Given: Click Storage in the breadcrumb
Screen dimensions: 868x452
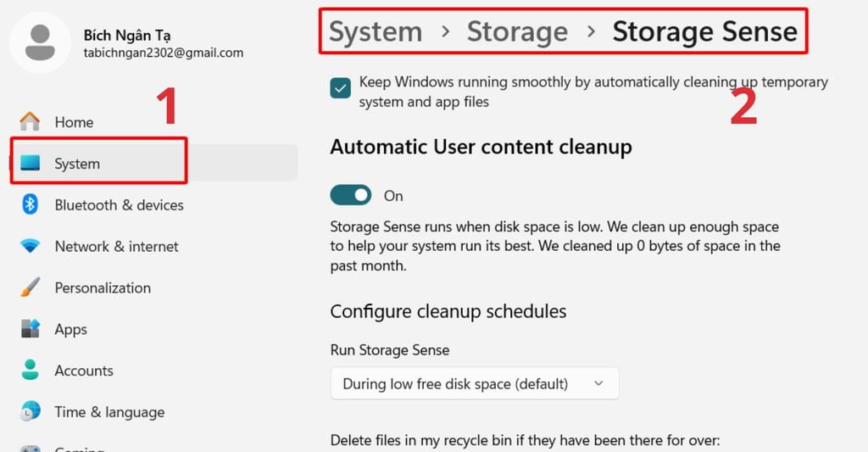Looking at the screenshot, I should coord(517,31).
